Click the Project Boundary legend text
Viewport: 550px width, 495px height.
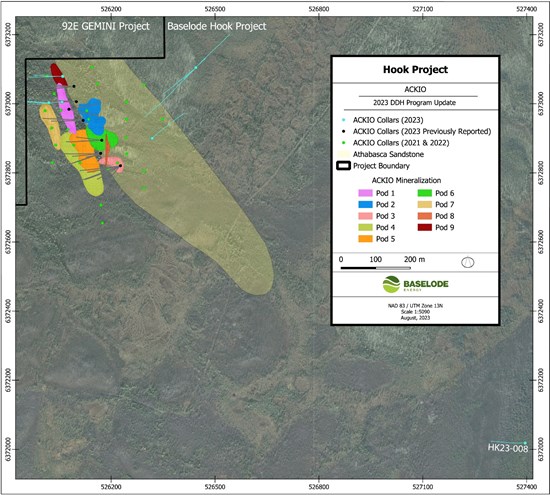point(381,166)
